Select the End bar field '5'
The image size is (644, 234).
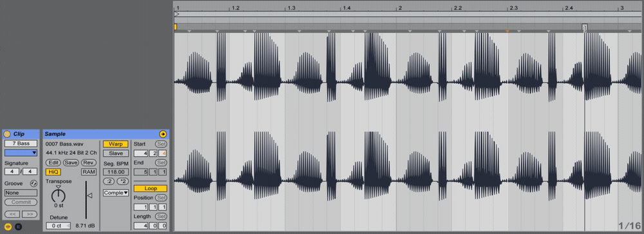(x=142, y=172)
